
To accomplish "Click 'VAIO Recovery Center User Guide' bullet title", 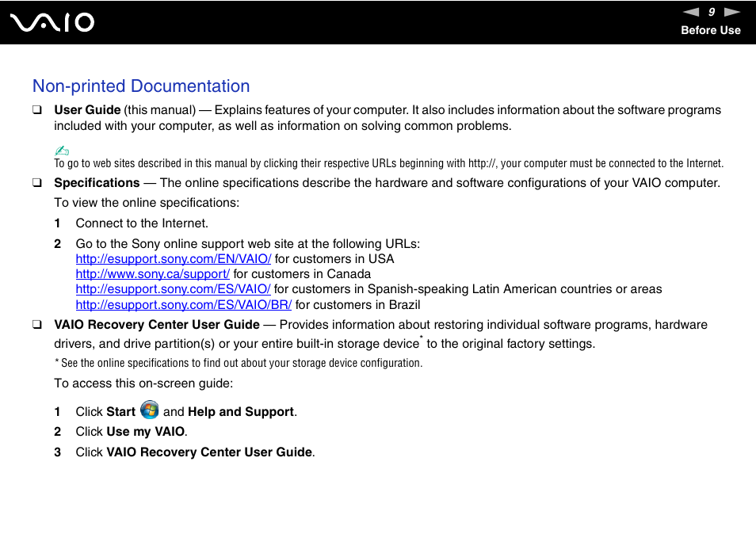I will point(157,325).
